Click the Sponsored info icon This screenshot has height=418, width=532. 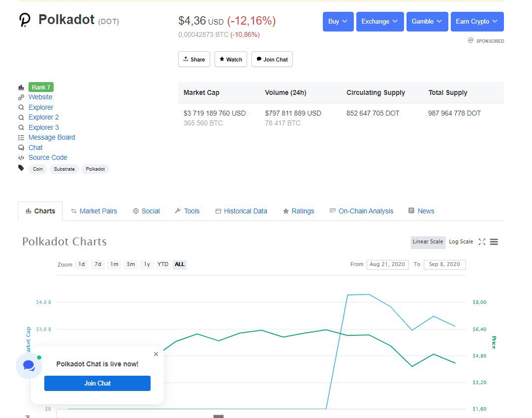click(x=470, y=40)
